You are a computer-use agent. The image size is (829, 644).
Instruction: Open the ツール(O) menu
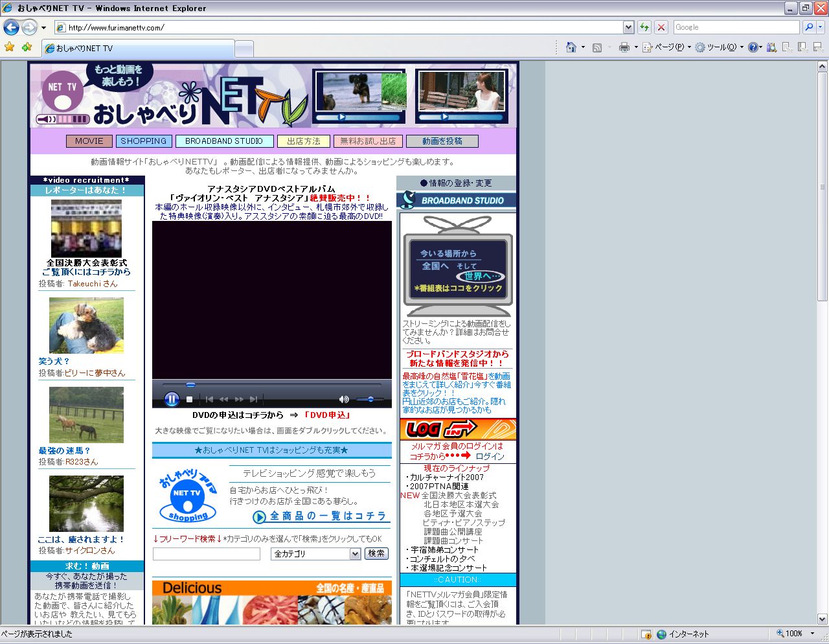(x=719, y=47)
